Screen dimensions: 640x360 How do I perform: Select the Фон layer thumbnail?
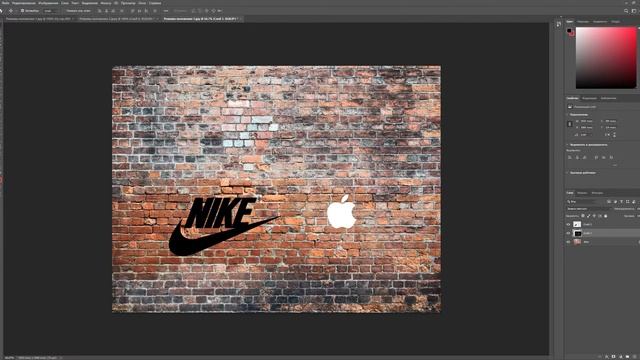point(577,242)
